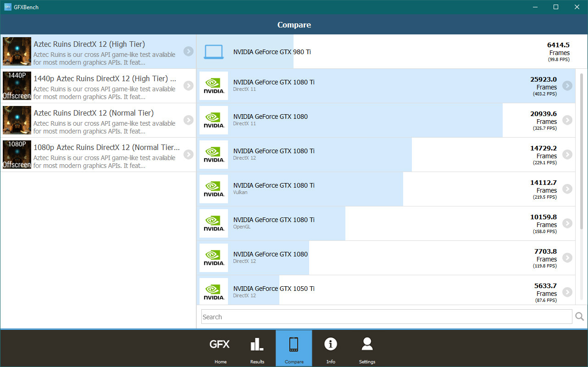Screen dimensions: 588x367
Task: Click NVIDIA logo of GTX 1050 Ti row
Action: [x=214, y=291]
